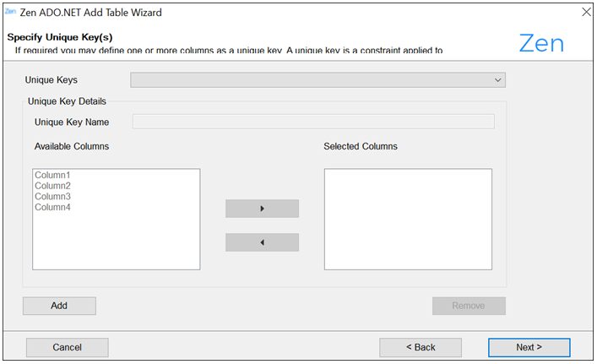Select Column2 from the available list
The height and width of the screenshot is (364, 597).
tap(52, 186)
